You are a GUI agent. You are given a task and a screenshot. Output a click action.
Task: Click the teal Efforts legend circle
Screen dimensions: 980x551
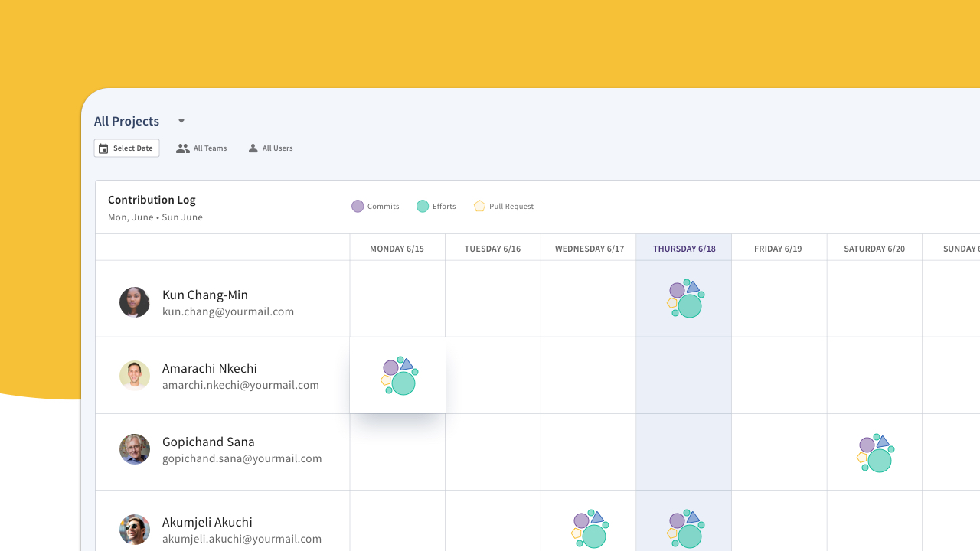pyautogui.click(x=423, y=206)
